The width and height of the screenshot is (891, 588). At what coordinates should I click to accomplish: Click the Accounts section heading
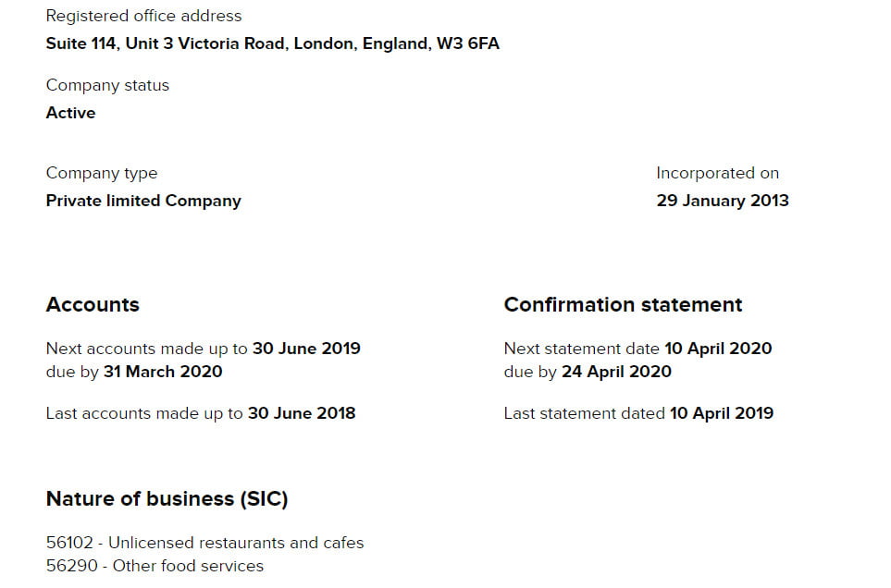93,305
